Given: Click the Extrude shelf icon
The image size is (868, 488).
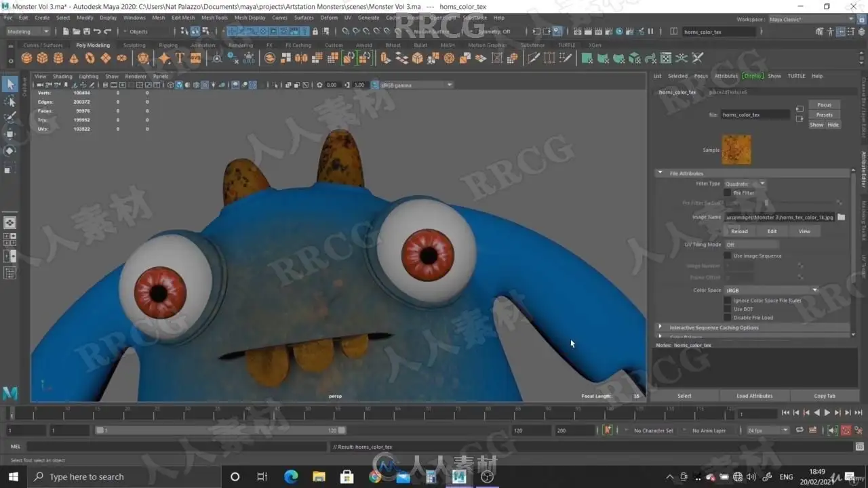Looking at the screenshot, I should point(386,58).
